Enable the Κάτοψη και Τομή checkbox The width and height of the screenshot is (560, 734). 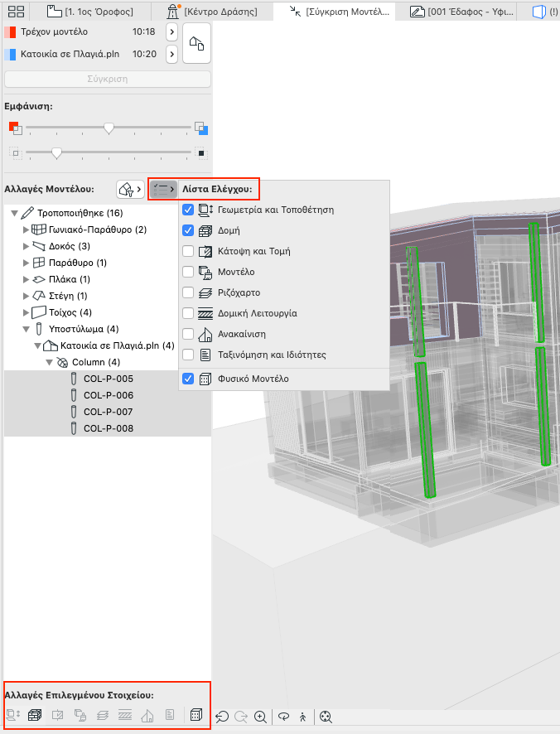click(x=188, y=251)
